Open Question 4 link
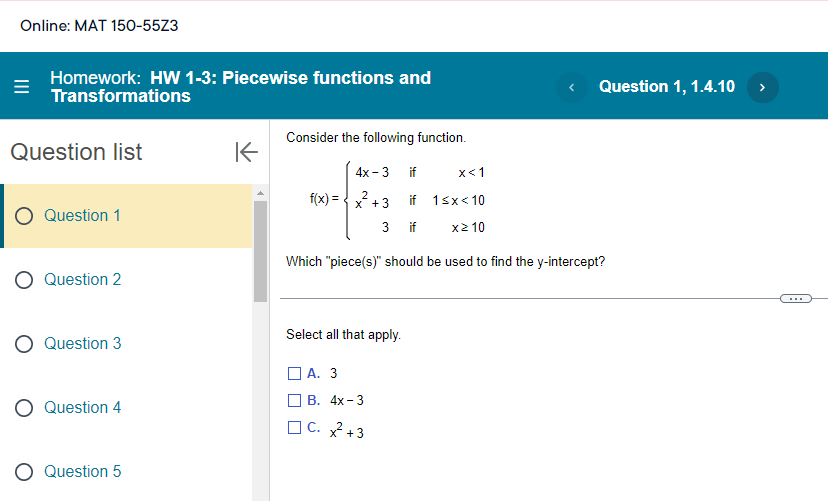This screenshot has width=828, height=501. click(82, 408)
